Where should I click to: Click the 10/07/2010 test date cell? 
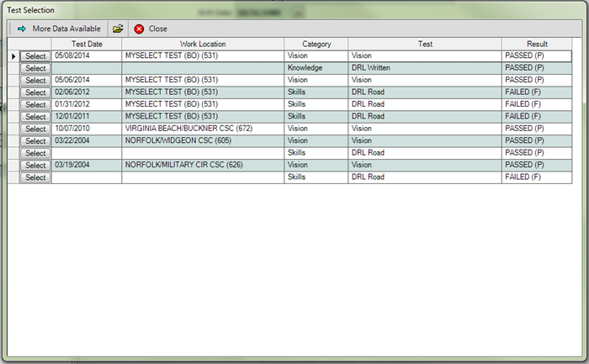point(87,129)
